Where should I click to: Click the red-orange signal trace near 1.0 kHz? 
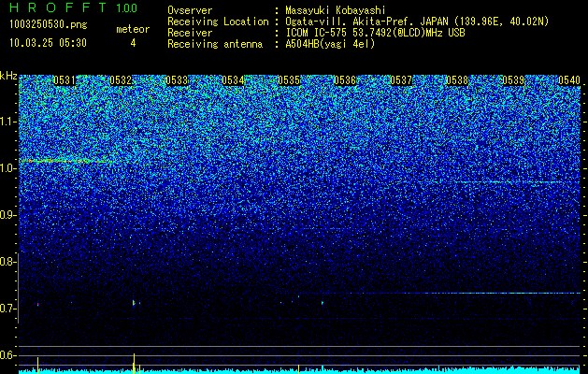(65, 161)
